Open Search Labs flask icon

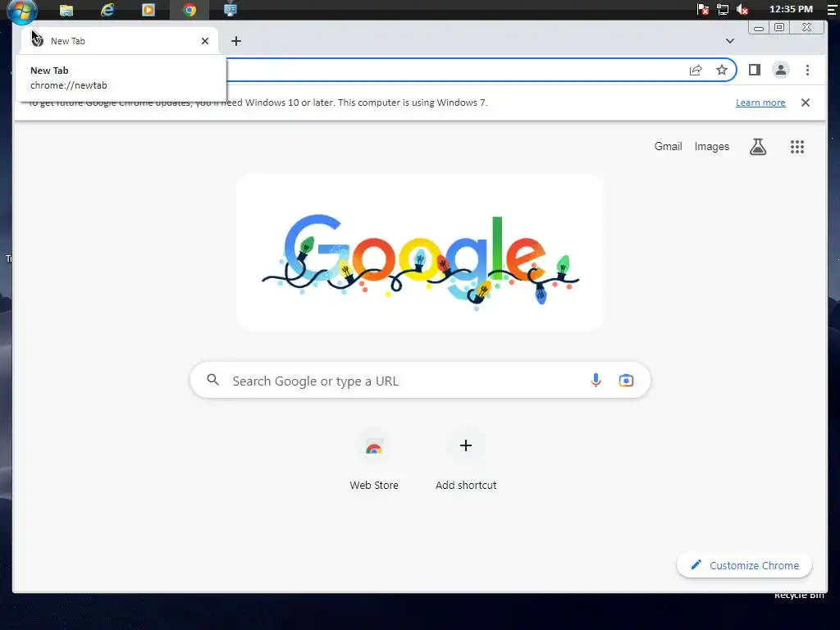[757, 146]
